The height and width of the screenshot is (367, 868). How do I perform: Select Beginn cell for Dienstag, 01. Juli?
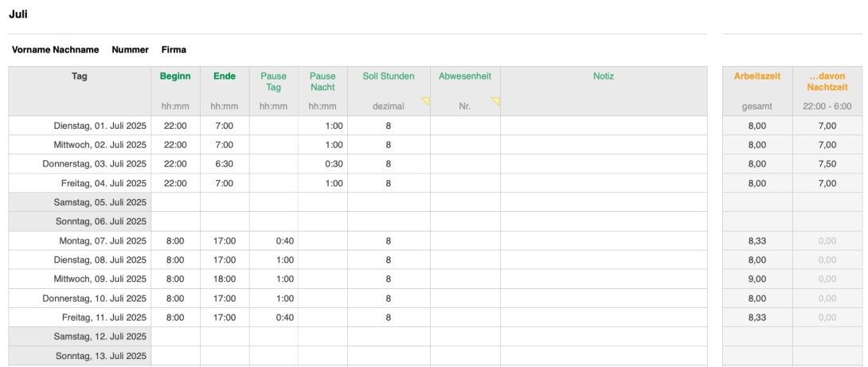tap(175, 126)
